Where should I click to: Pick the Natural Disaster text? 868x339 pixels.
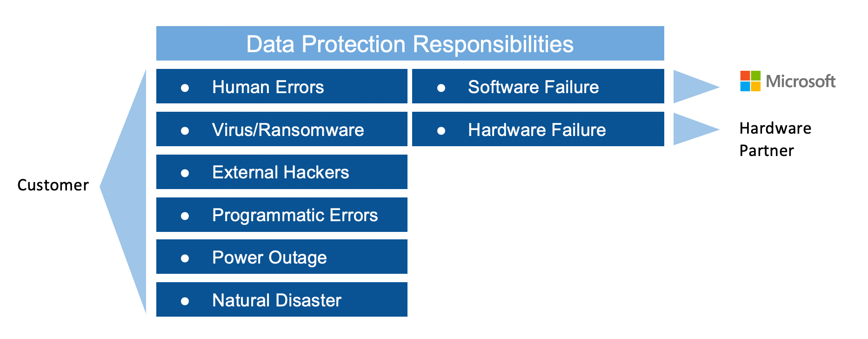point(277,300)
